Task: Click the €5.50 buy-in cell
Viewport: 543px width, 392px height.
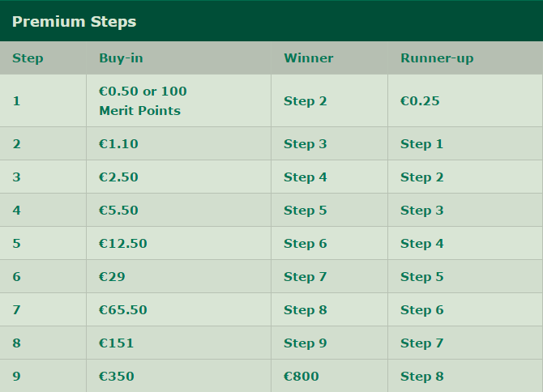Action: 118,211
